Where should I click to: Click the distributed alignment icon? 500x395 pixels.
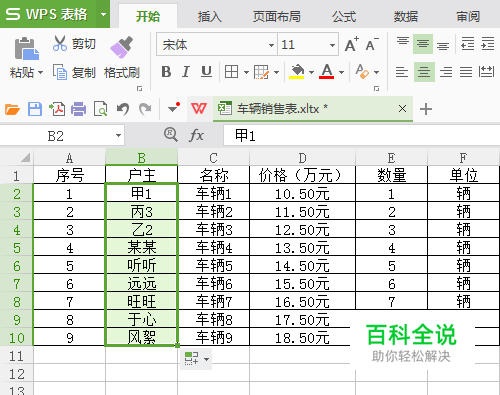click(486, 71)
